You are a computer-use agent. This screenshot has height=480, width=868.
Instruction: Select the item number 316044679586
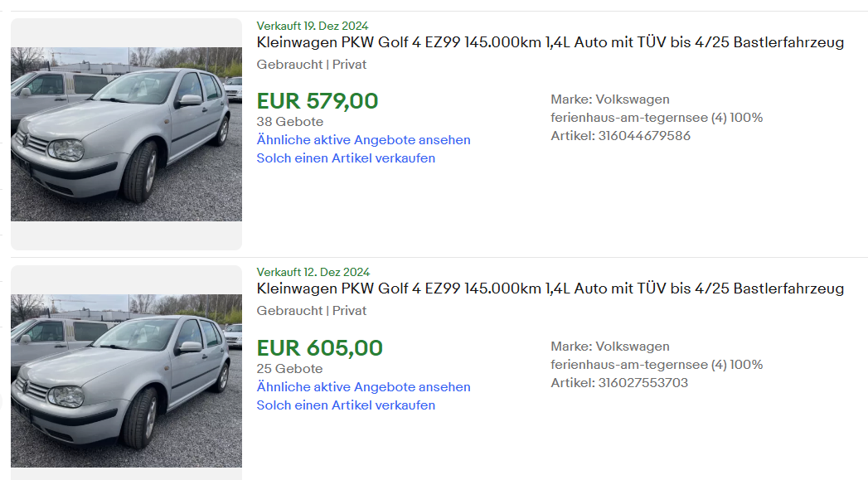[643, 136]
